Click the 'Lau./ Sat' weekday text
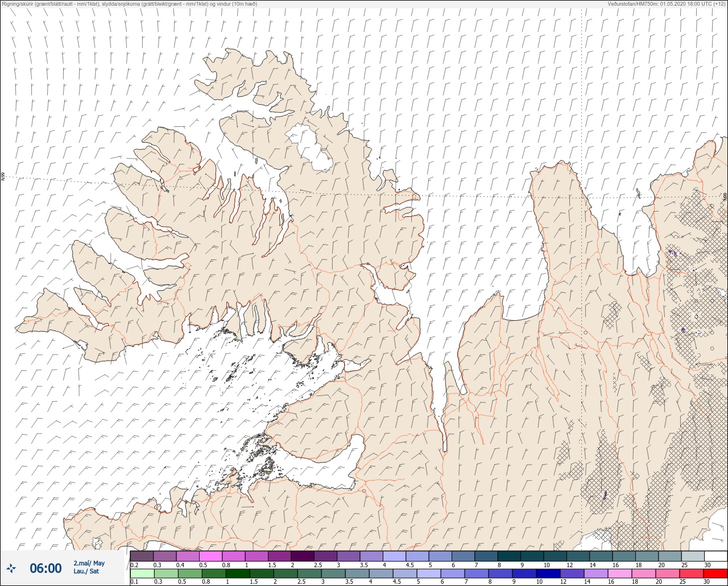This screenshot has height=586, width=728. coord(86,571)
